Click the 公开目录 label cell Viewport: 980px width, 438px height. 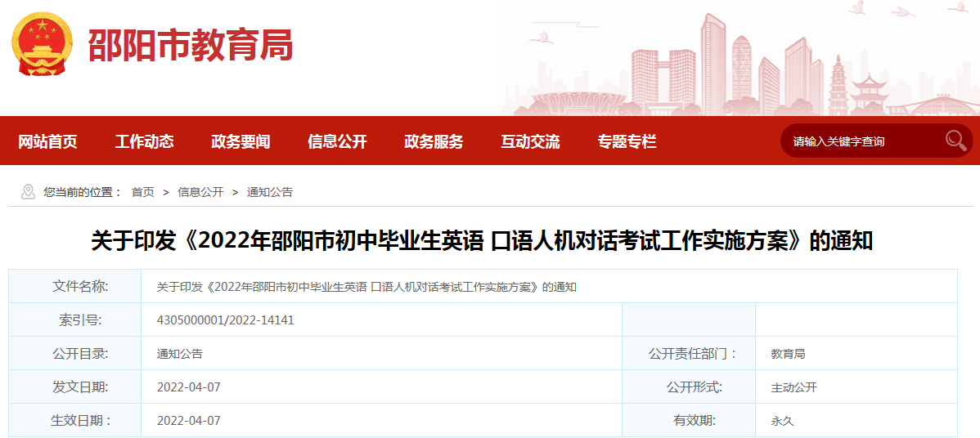[75, 354]
